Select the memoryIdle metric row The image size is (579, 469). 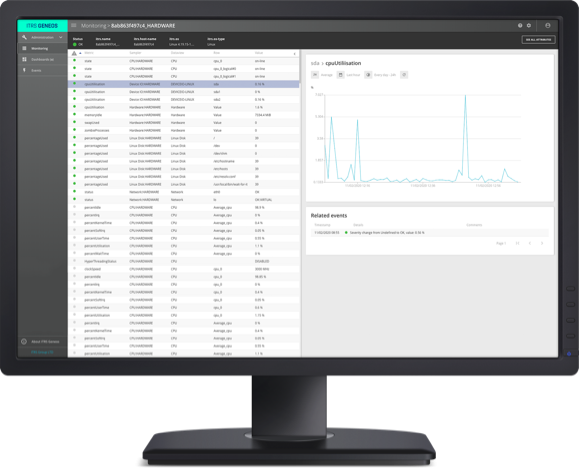coord(184,115)
